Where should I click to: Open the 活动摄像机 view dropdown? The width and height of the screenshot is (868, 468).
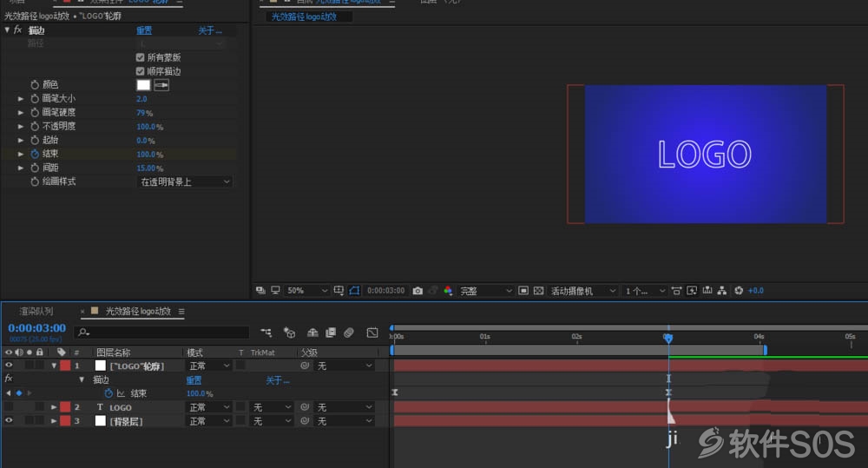(583, 290)
